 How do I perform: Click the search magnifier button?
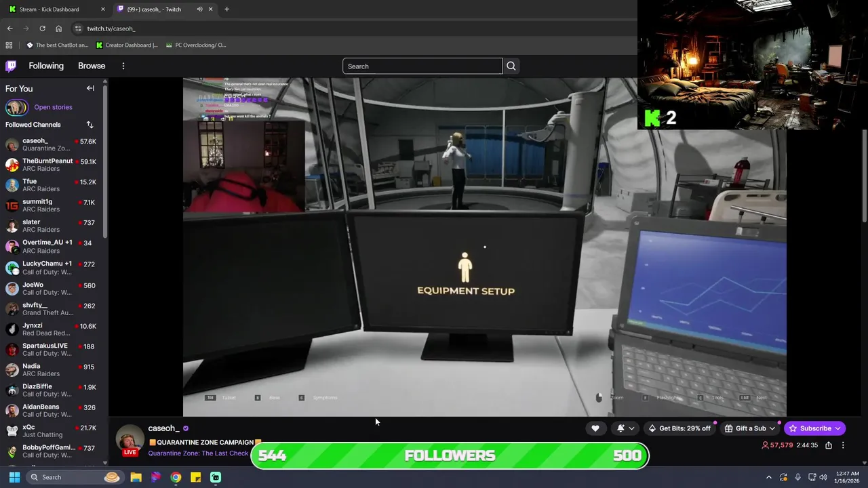coord(511,66)
